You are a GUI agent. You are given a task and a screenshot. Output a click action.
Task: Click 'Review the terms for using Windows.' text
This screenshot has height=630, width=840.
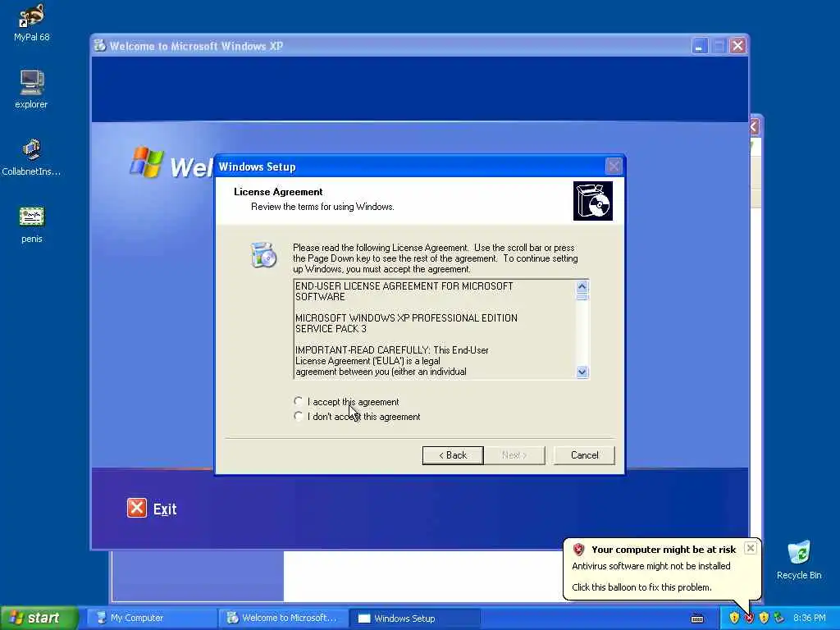[x=322, y=207]
